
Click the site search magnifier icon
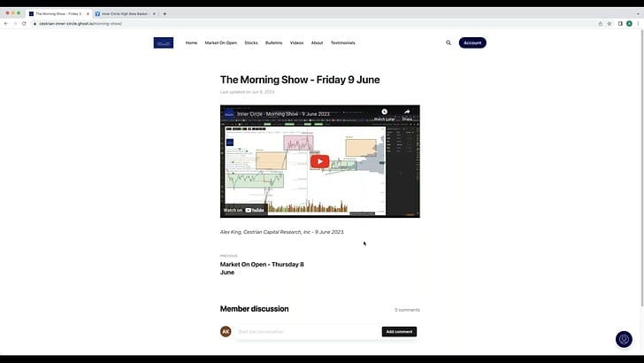tap(448, 42)
